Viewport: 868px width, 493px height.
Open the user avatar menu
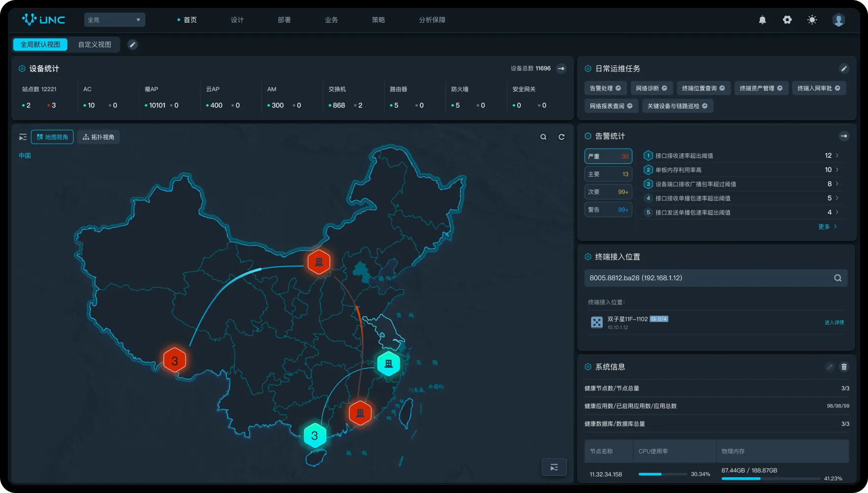coord(838,20)
